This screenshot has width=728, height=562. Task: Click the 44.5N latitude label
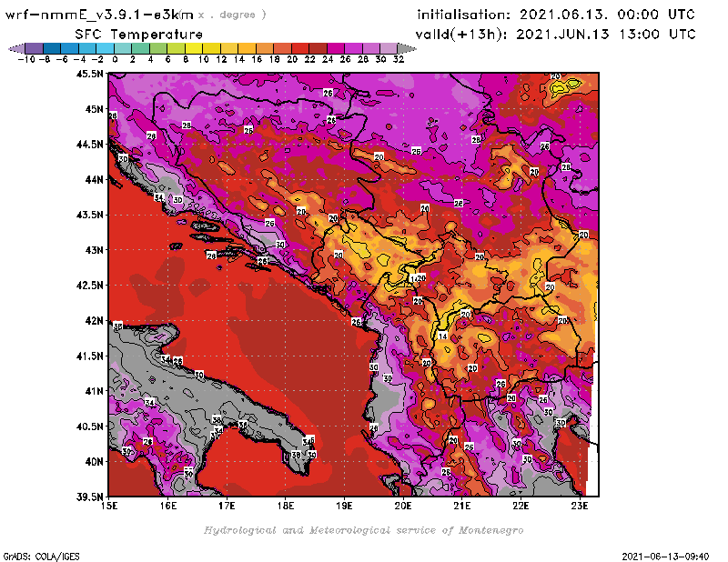89,145
